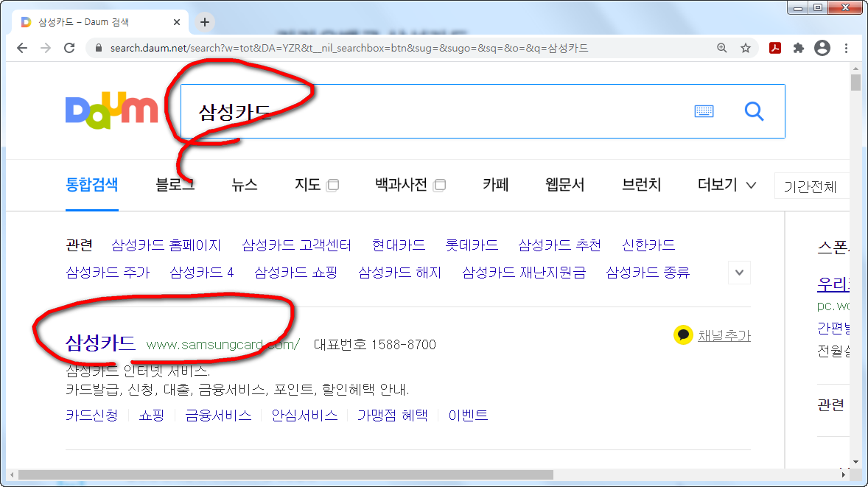Screen dimensions: 868x487
Task: Switch to the 뉴스 tab
Action: pos(244,184)
